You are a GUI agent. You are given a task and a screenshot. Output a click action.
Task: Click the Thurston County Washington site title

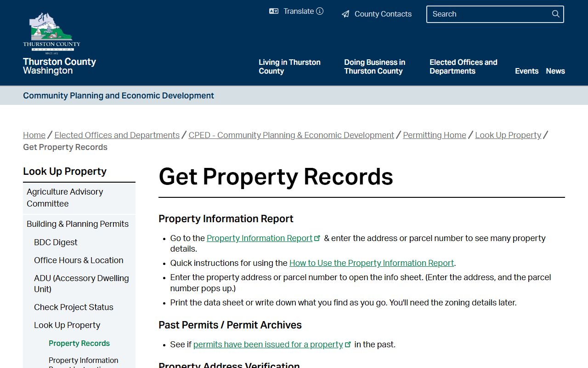(60, 66)
